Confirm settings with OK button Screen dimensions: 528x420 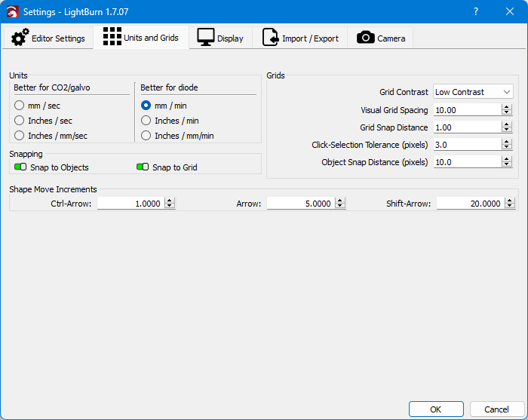click(436, 409)
